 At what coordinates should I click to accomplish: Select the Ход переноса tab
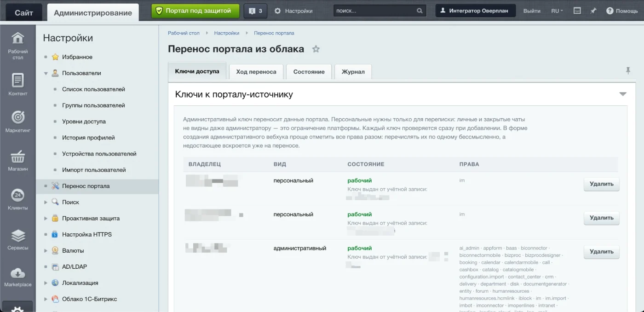pyautogui.click(x=256, y=71)
